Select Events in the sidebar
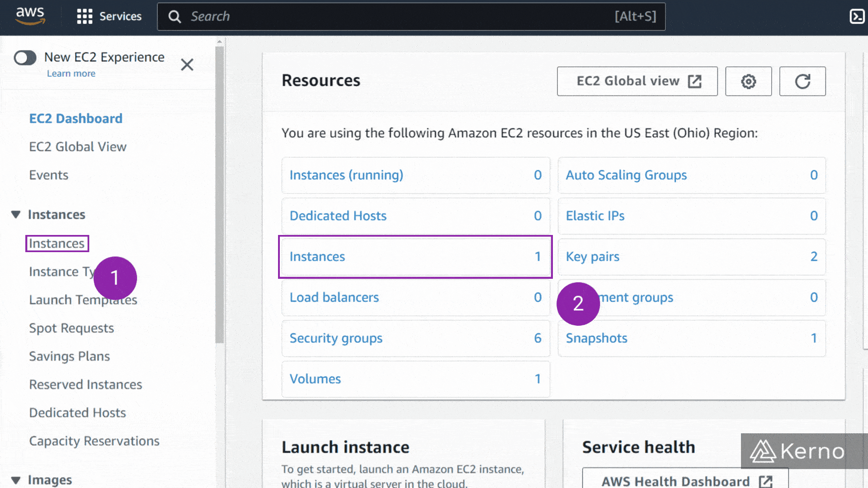 pyautogui.click(x=49, y=175)
